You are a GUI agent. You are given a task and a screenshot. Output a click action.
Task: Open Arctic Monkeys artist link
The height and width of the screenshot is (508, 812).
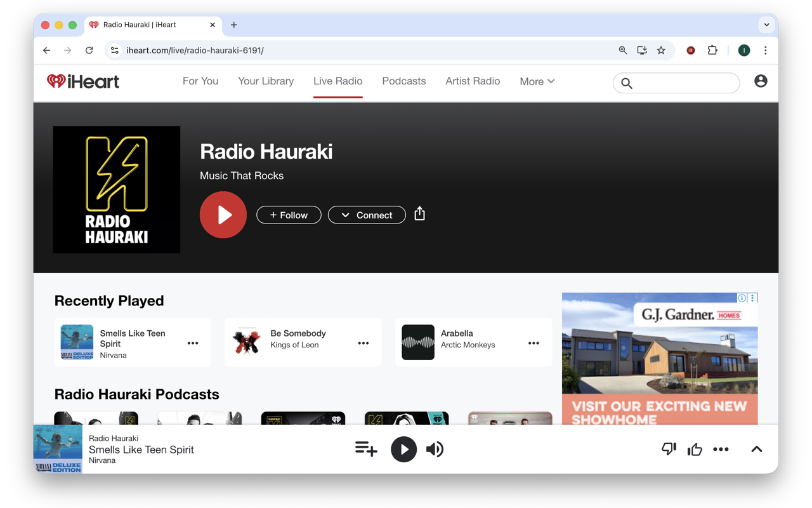click(x=468, y=345)
